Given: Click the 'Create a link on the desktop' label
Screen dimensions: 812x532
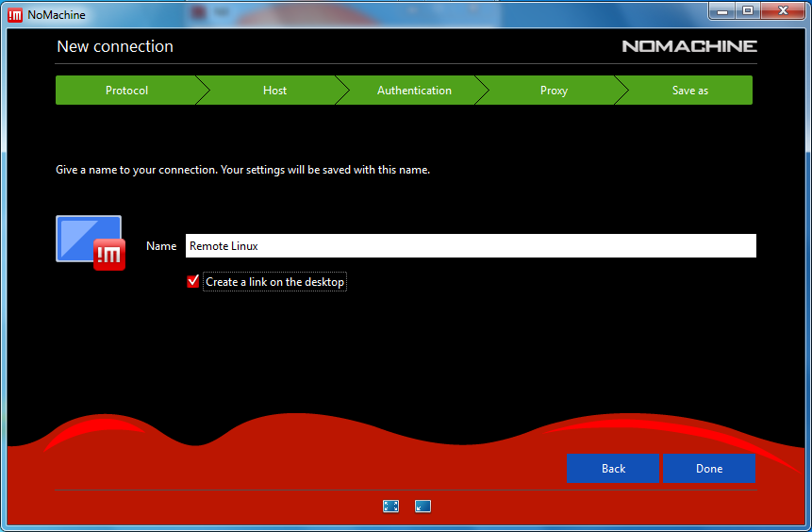Looking at the screenshot, I should (275, 282).
